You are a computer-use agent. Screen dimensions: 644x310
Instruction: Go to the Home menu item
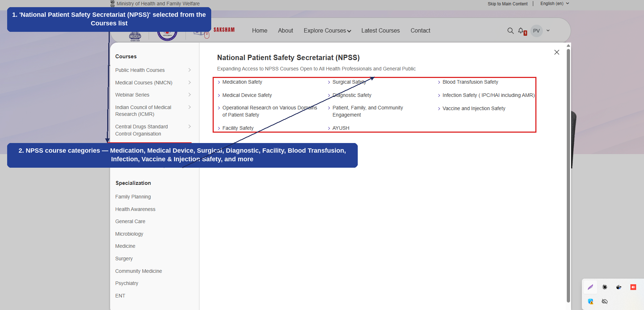[259, 31]
